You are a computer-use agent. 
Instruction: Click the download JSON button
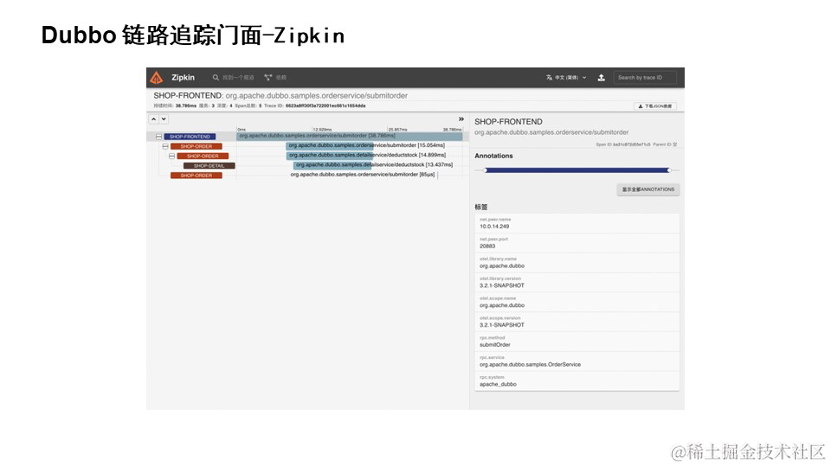pos(655,106)
